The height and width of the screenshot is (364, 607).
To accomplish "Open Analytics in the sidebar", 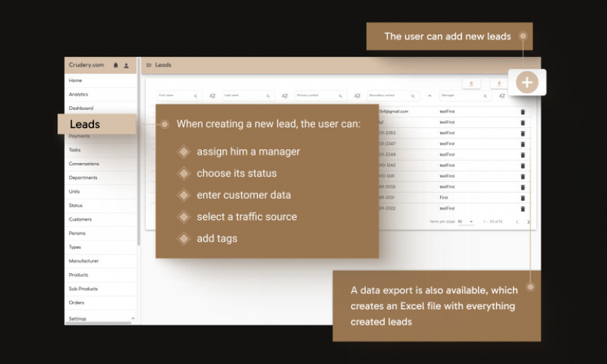I will 101,95.
